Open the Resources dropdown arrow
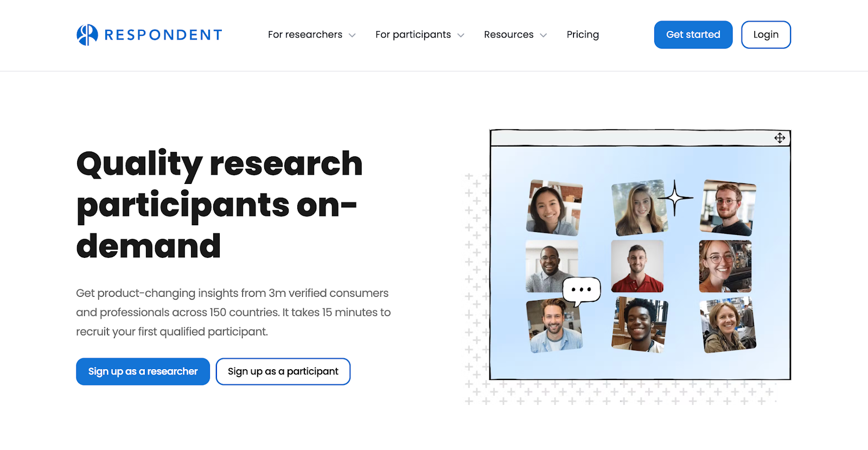 (x=543, y=35)
